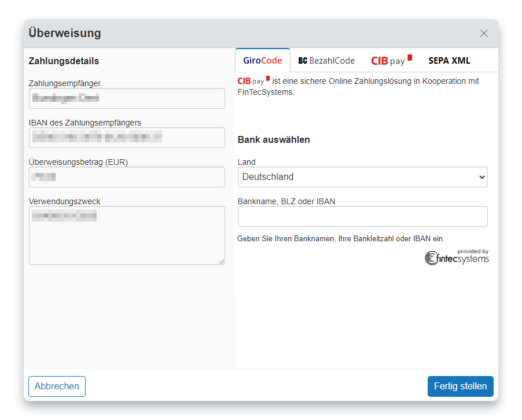Click the Fertig stellen button

pos(460,386)
